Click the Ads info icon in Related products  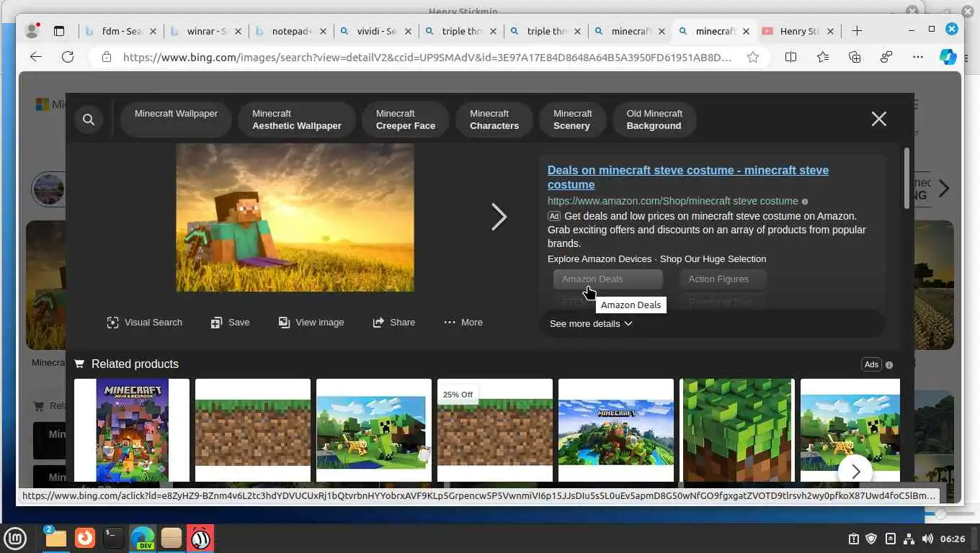(x=888, y=365)
